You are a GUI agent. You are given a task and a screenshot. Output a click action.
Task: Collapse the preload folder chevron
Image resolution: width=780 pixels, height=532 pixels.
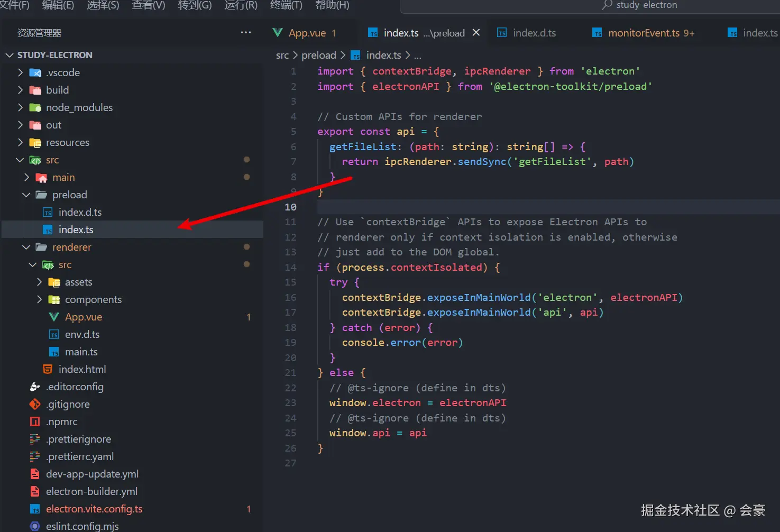tap(26, 195)
